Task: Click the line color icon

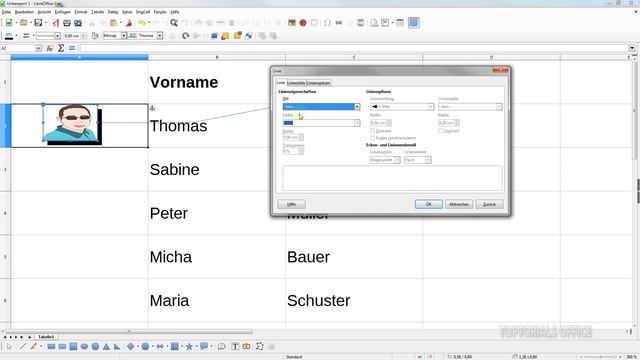Action: click(x=9, y=36)
